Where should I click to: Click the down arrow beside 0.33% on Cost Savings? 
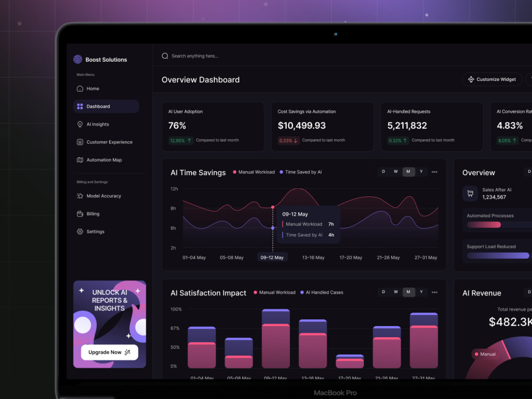pos(295,140)
